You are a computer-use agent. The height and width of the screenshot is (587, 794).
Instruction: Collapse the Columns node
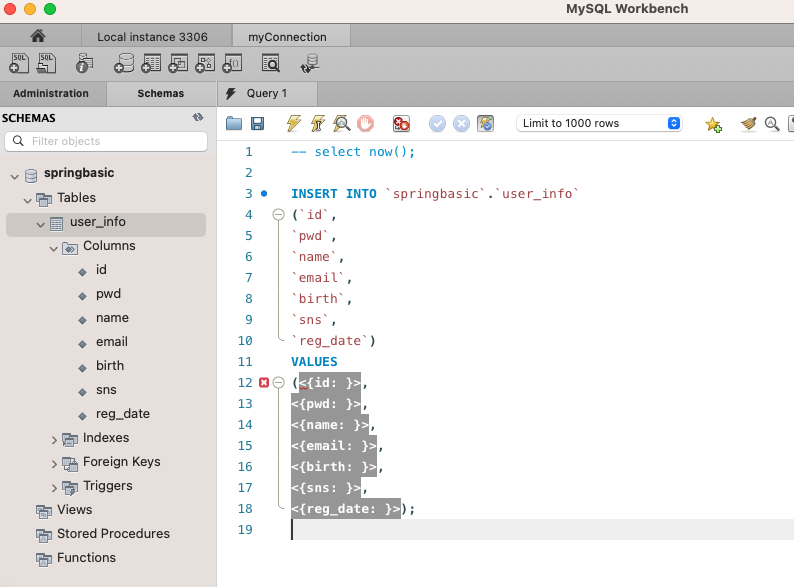click(54, 249)
